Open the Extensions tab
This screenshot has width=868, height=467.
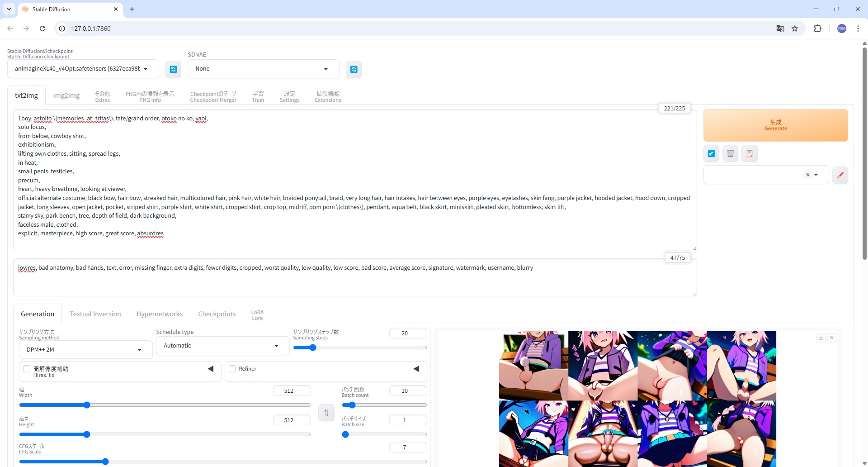click(x=328, y=97)
